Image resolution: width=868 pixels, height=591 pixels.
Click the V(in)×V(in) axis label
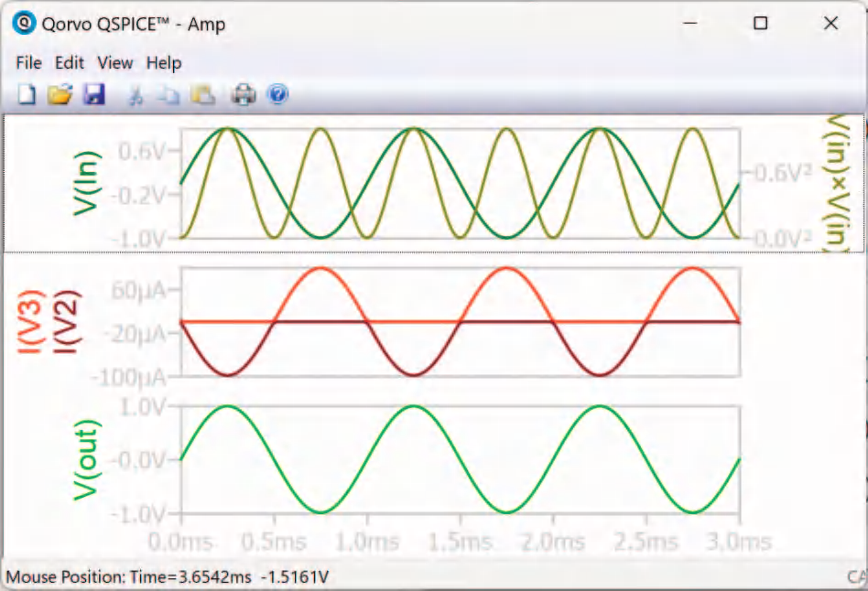(838, 183)
